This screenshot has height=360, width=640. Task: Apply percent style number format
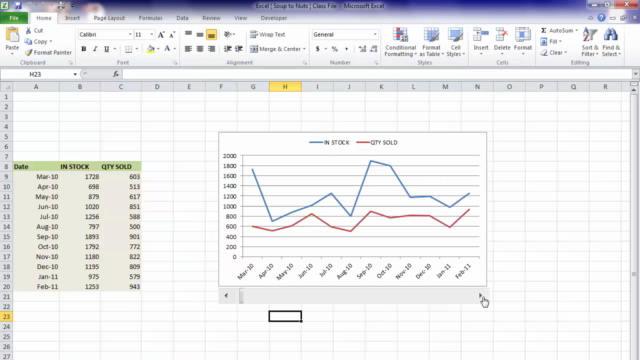pos(335,49)
